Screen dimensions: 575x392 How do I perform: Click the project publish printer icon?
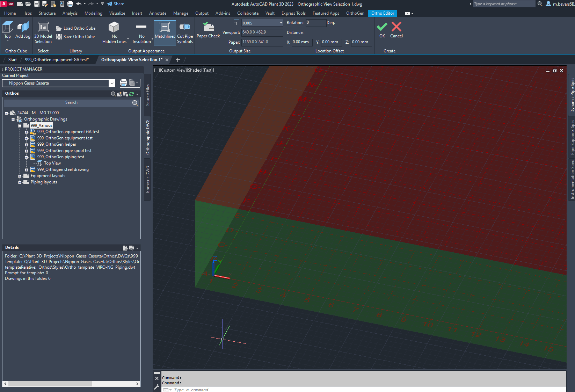point(123,83)
